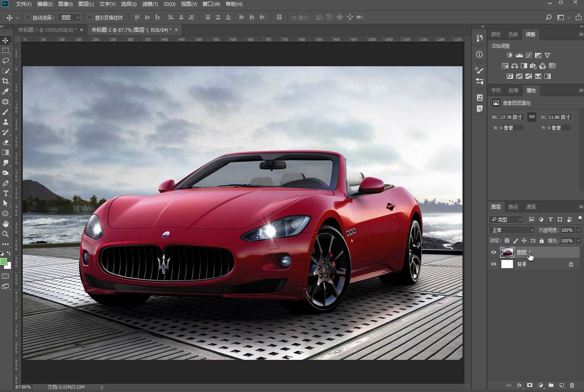This screenshot has width=584, height=392.
Task: Click the background white color swatch
Action: [9, 266]
